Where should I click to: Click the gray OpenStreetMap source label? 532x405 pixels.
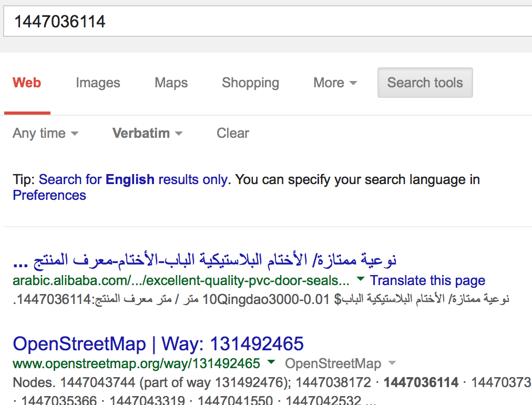333,363
